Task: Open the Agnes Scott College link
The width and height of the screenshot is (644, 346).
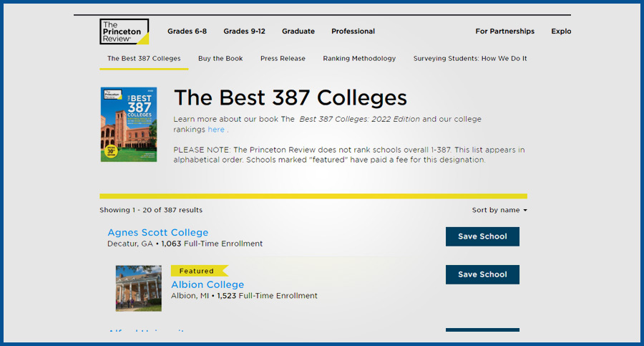Action: (x=157, y=232)
